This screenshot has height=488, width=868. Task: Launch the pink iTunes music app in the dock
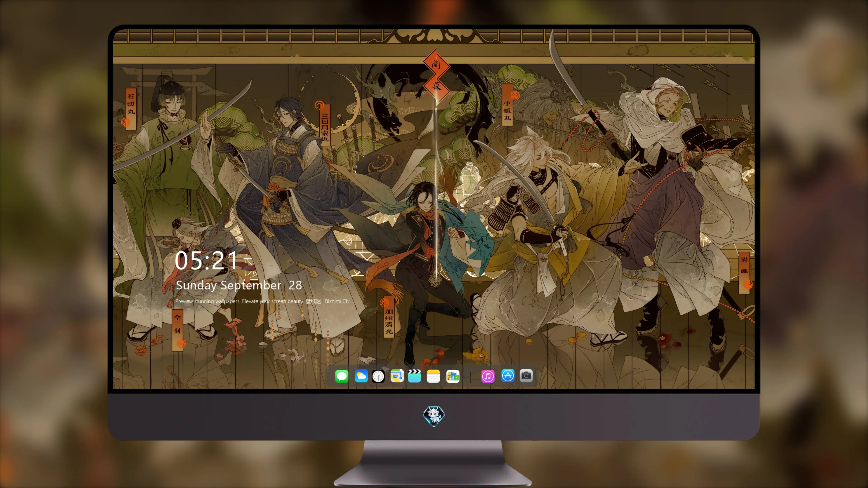point(488,376)
